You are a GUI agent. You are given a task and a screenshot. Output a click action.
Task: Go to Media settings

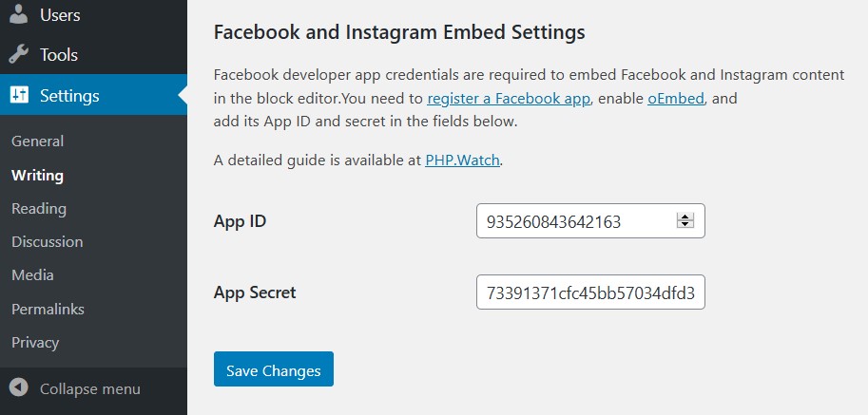click(x=32, y=275)
